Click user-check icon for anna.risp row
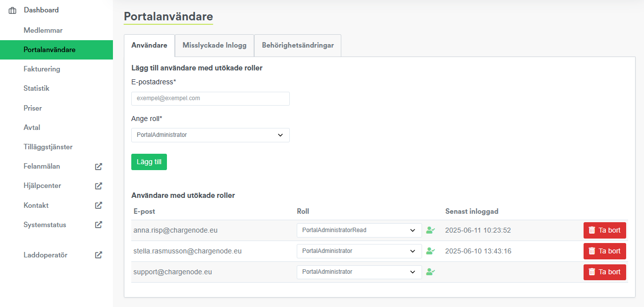The width and height of the screenshot is (644, 307). 430,230
